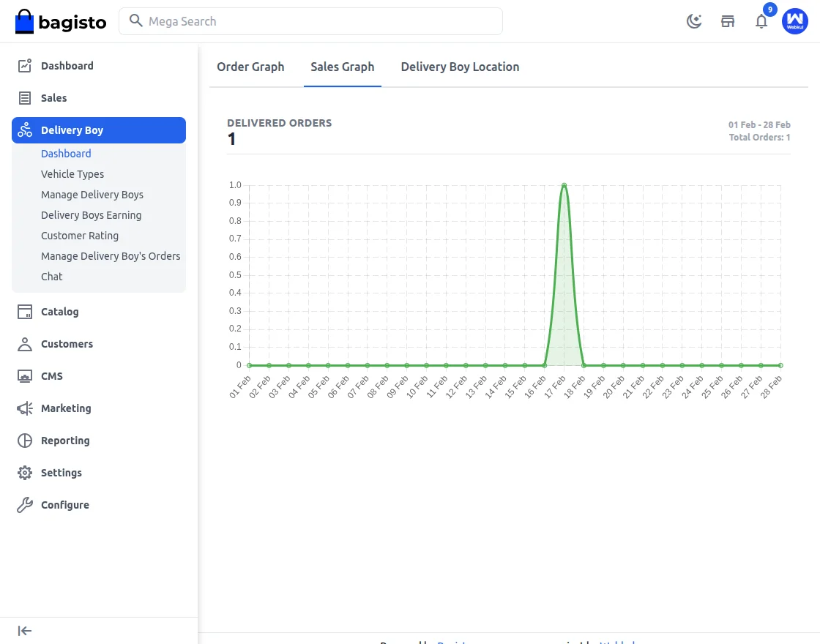The image size is (820, 644).
Task: Click the bagisto logo
Action: click(x=61, y=22)
